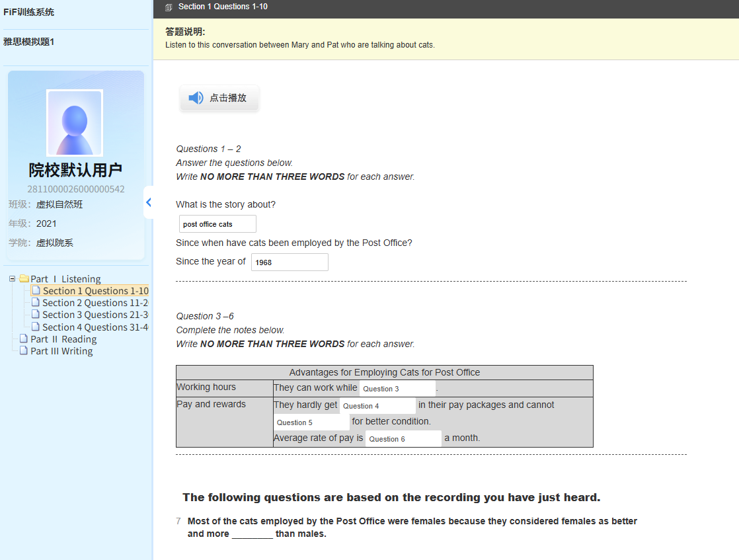Focus the Question 4 input box
The width and height of the screenshot is (739, 560).
[377, 406]
